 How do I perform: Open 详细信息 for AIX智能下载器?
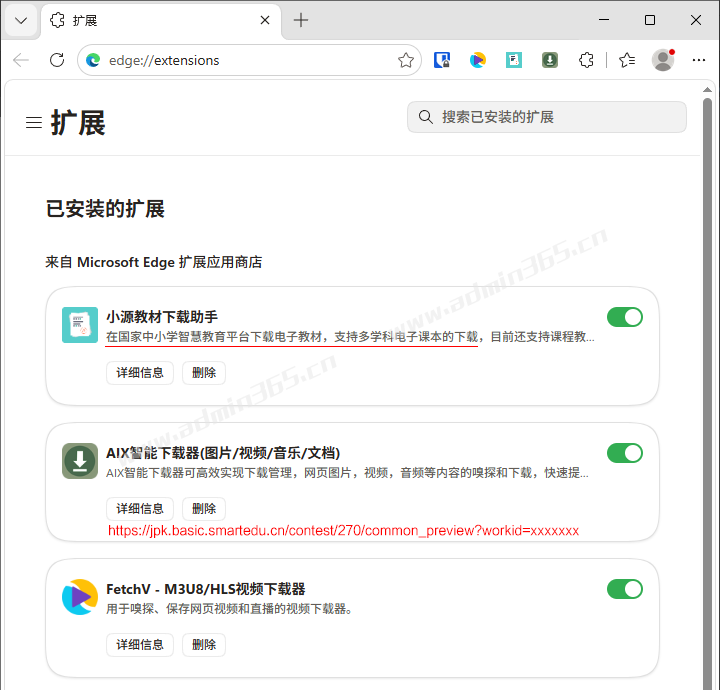(x=140, y=509)
